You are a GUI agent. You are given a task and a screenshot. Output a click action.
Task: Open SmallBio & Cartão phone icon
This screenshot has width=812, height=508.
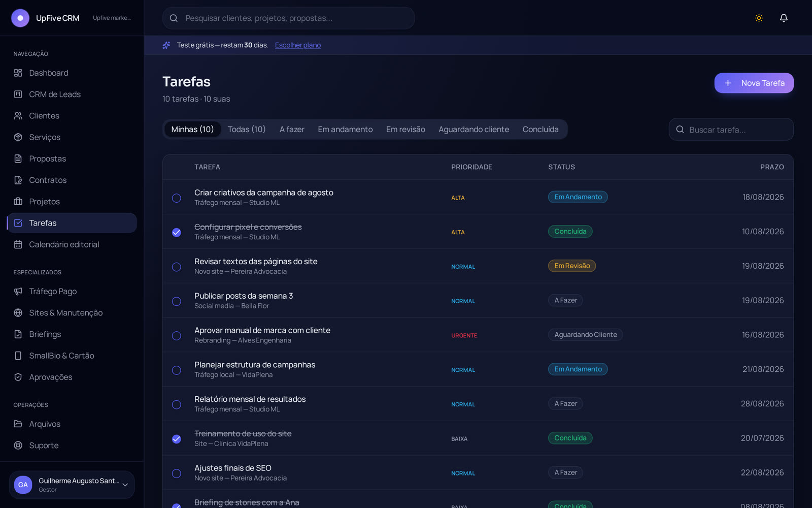coord(18,356)
